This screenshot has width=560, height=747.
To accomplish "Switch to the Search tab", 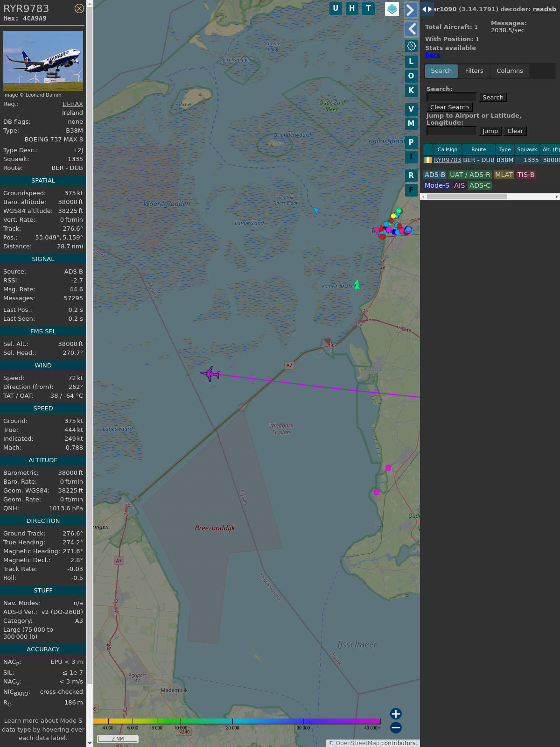I will pos(441,71).
